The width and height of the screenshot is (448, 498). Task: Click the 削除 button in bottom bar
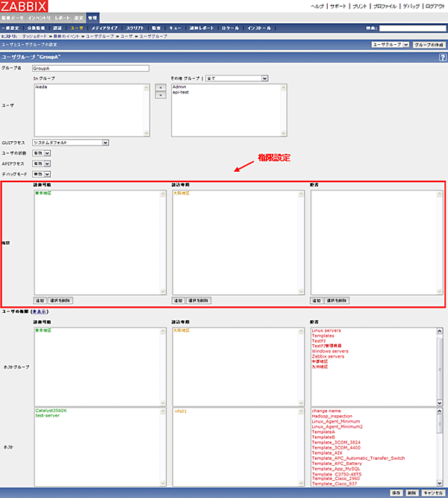tap(412, 493)
